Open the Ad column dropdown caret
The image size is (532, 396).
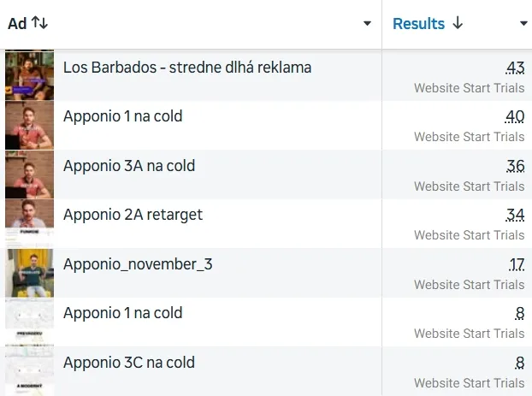[x=367, y=23]
